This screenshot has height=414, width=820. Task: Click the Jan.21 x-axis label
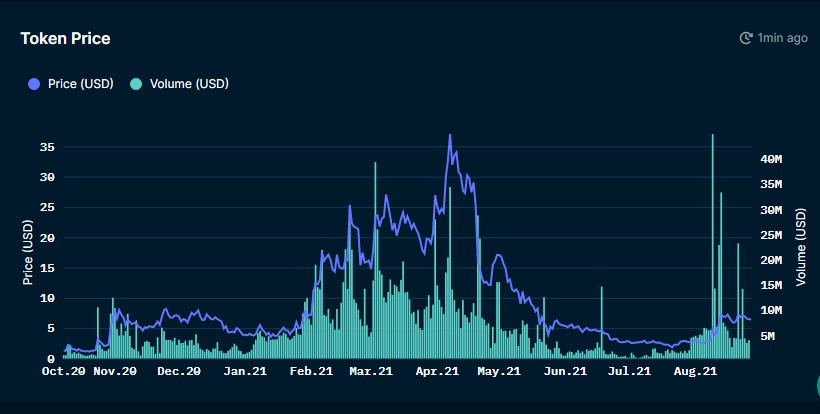coord(245,371)
